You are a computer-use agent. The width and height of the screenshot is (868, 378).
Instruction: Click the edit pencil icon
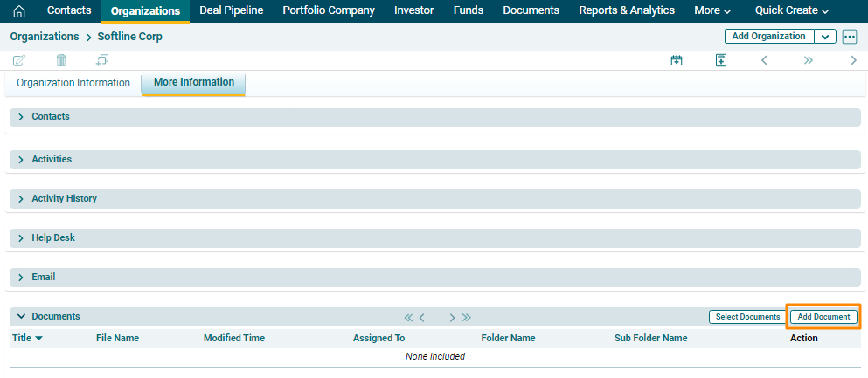pos(19,60)
